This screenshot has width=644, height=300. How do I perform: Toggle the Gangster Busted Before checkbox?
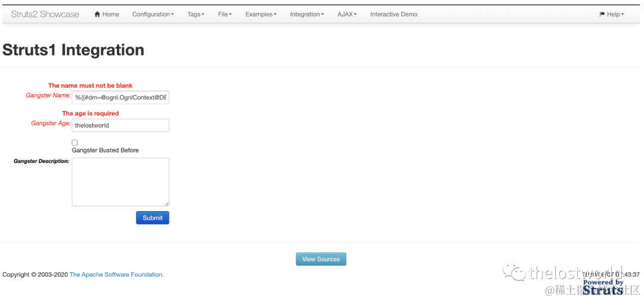(x=75, y=143)
